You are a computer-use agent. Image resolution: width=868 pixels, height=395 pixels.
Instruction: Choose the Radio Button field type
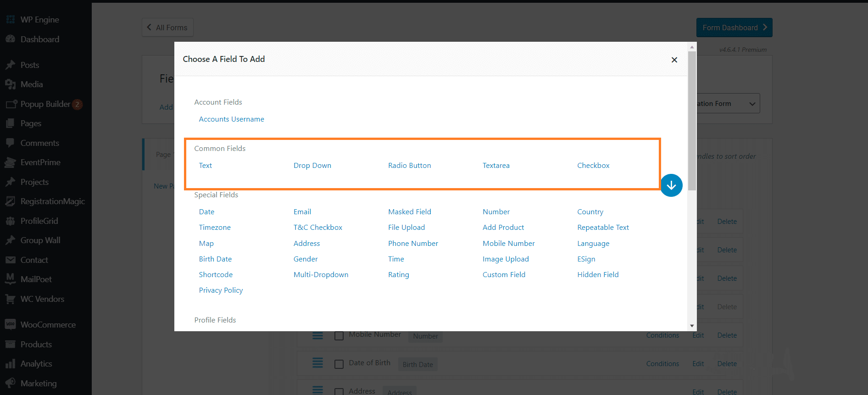pos(409,166)
